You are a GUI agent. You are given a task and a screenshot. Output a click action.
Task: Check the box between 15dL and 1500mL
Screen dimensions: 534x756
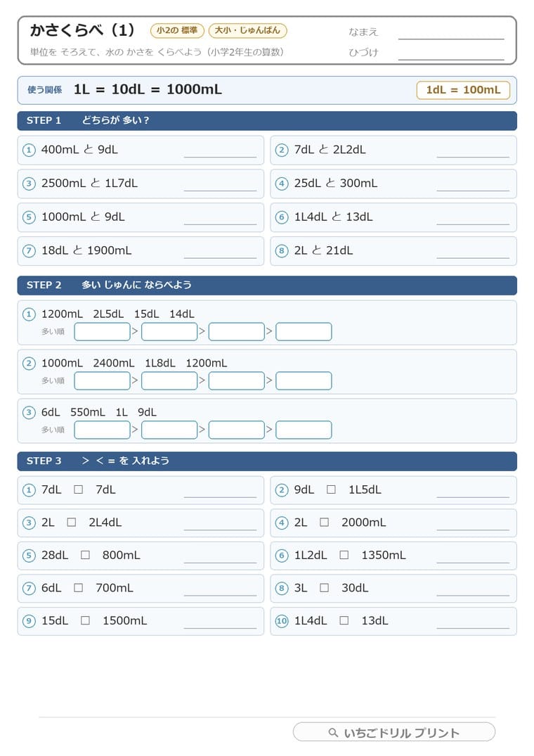pos(85,620)
